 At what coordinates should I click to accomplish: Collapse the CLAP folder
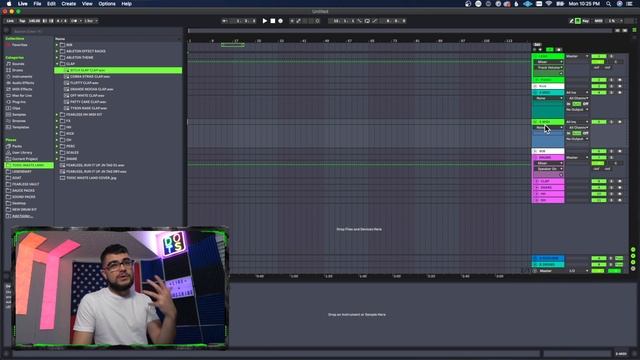click(x=57, y=64)
